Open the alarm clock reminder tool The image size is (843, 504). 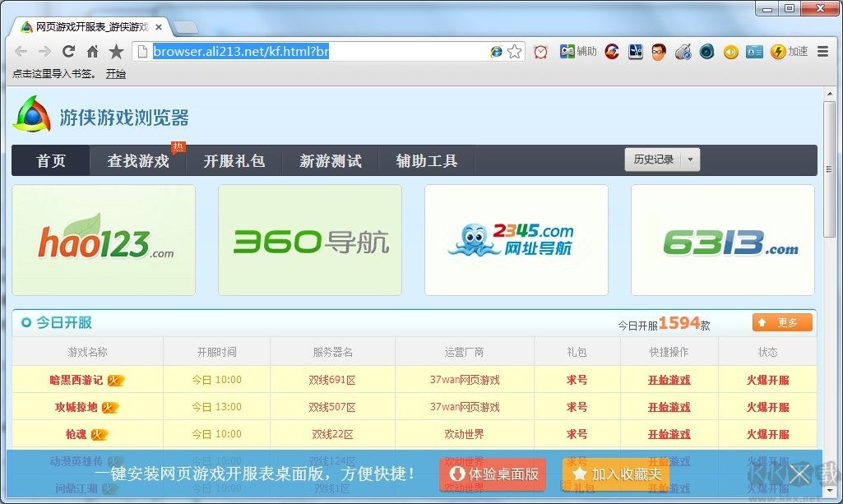click(540, 51)
